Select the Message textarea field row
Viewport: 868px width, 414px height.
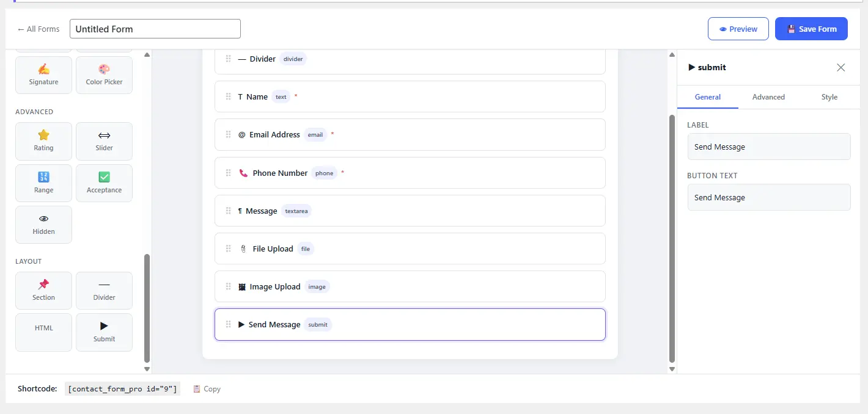(410, 211)
